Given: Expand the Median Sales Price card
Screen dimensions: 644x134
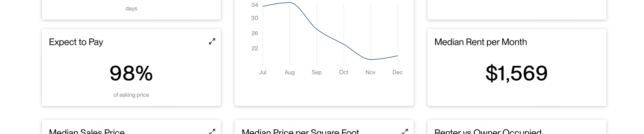Looking at the screenshot, I should [212, 131].
